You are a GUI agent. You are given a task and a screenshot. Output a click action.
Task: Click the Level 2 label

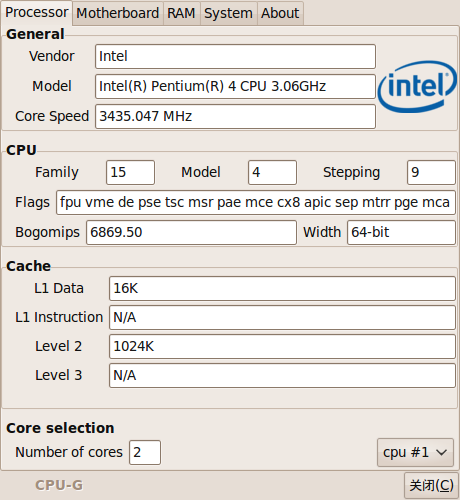59,346
